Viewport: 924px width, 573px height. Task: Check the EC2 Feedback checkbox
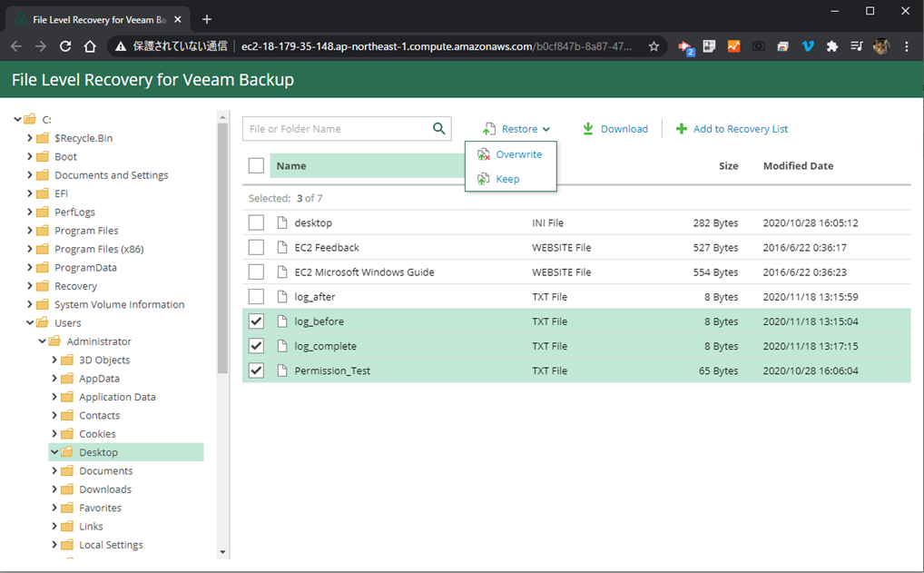256,247
